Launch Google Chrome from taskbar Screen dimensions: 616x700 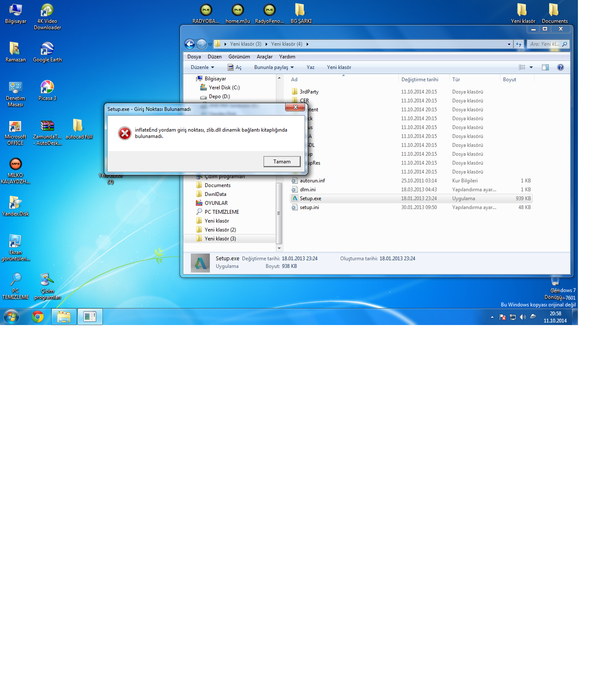38,317
